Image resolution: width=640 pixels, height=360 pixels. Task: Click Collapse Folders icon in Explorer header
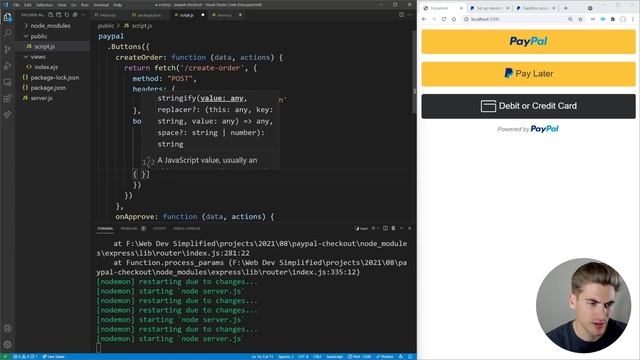pos(75,15)
